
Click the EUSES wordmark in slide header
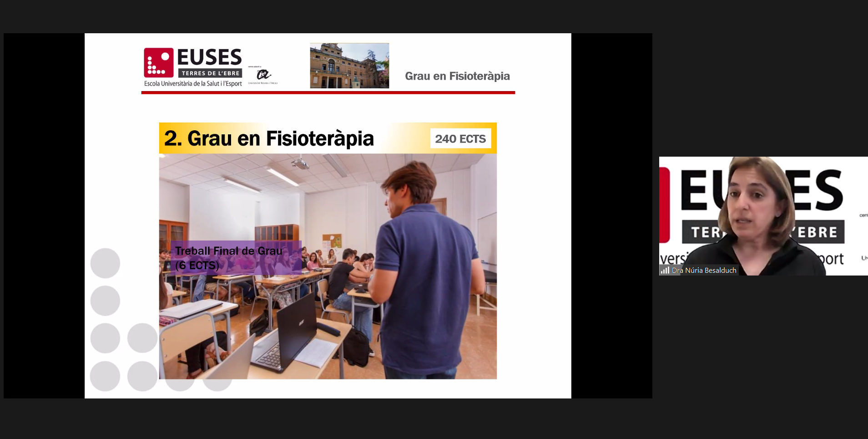pyautogui.click(x=209, y=57)
